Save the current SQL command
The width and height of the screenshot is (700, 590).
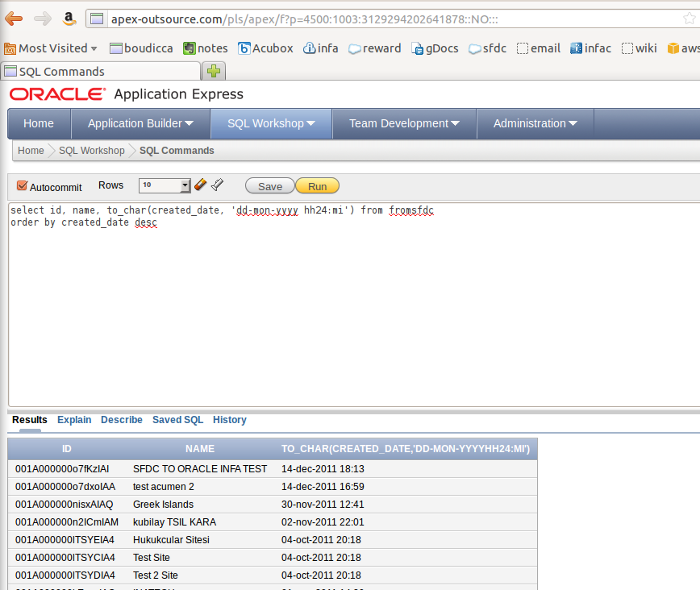[x=269, y=185]
